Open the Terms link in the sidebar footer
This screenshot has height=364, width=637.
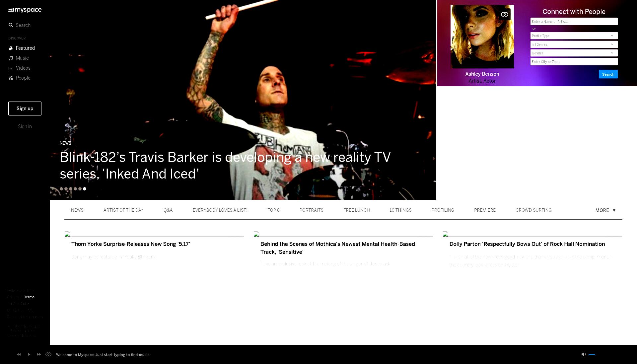pyautogui.click(x=29, y=297)
